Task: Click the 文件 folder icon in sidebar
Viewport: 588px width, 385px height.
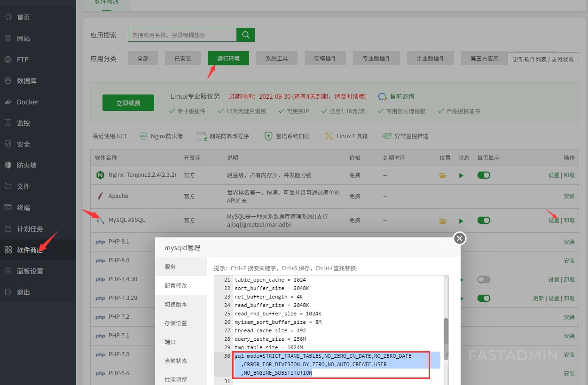Action: pos(8,187)
